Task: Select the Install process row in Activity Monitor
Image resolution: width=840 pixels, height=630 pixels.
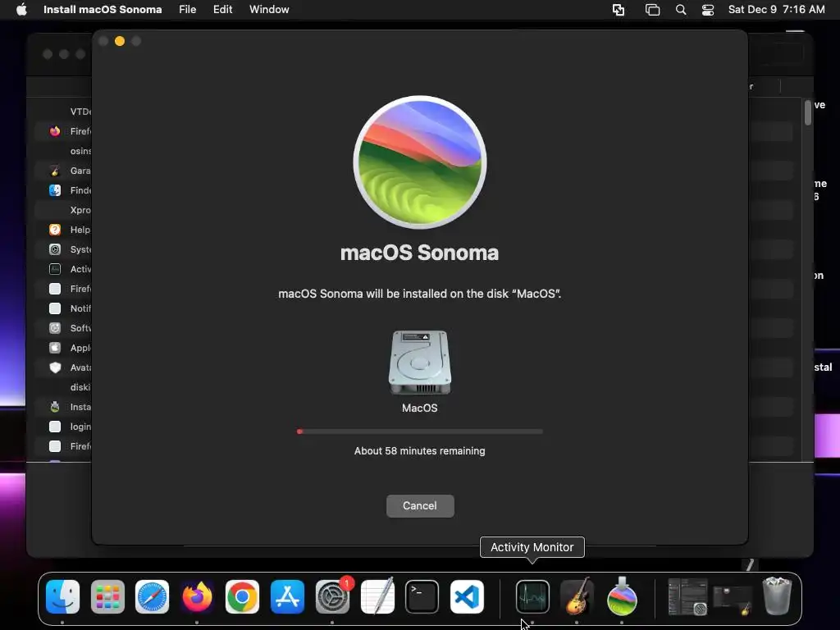Action: tap(63, 407)
